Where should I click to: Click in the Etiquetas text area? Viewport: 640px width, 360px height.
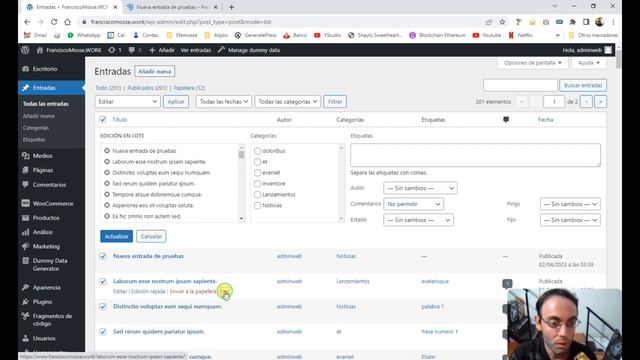tap(475, 155)
